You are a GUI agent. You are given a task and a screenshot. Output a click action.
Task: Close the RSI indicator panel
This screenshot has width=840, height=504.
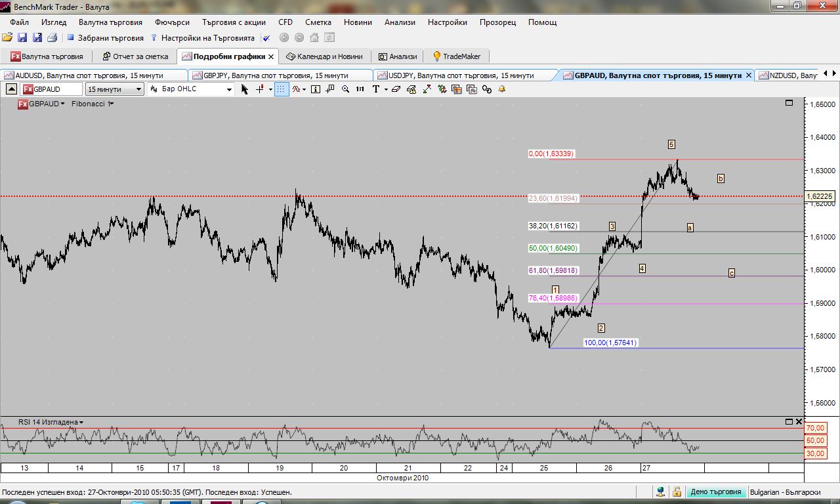pos(799,421)
